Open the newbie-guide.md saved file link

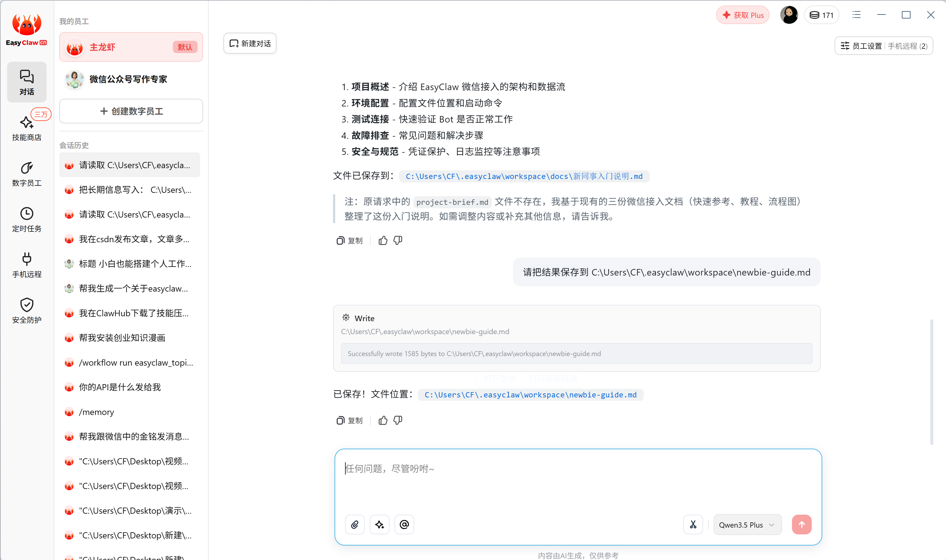tap(530, 395)
